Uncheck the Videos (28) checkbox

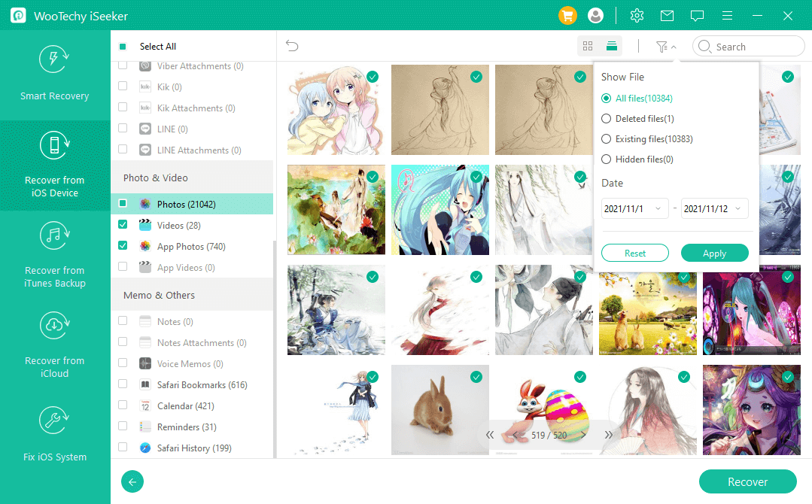point(123,225)
